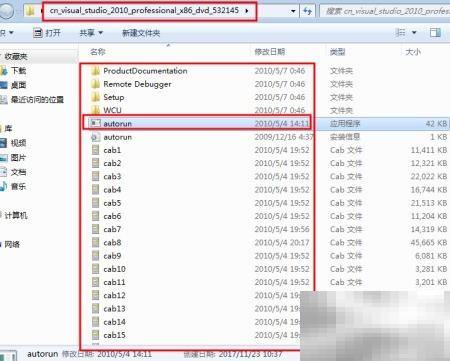450x361 pixels.
Task: Select the cab3 file icon
Action: [95, 176]
